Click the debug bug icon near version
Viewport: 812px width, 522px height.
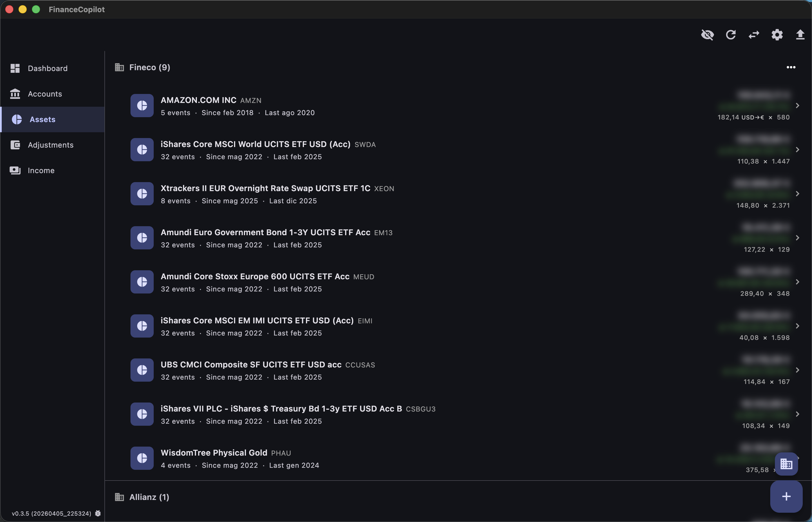pos(98,513)
